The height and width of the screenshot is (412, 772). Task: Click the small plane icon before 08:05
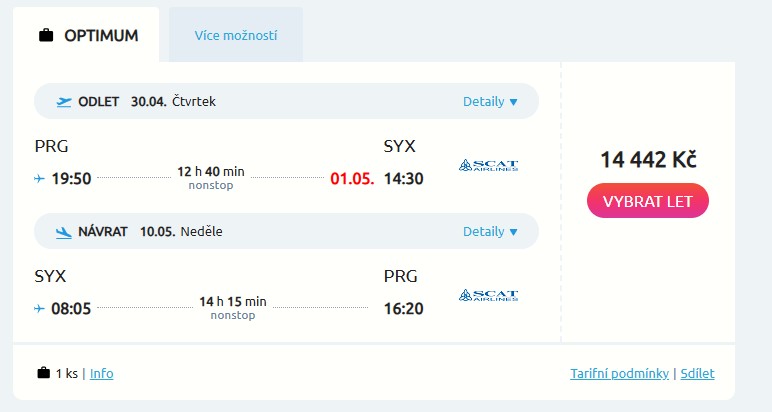pyautogui.click(x=39, y=309)
